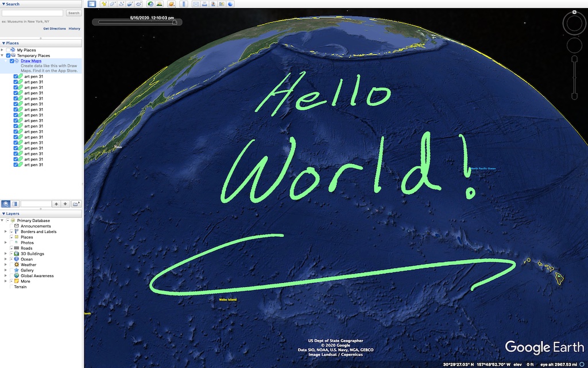Click the time slider handle
Screen dimensions: 588x368
(175, 22)
